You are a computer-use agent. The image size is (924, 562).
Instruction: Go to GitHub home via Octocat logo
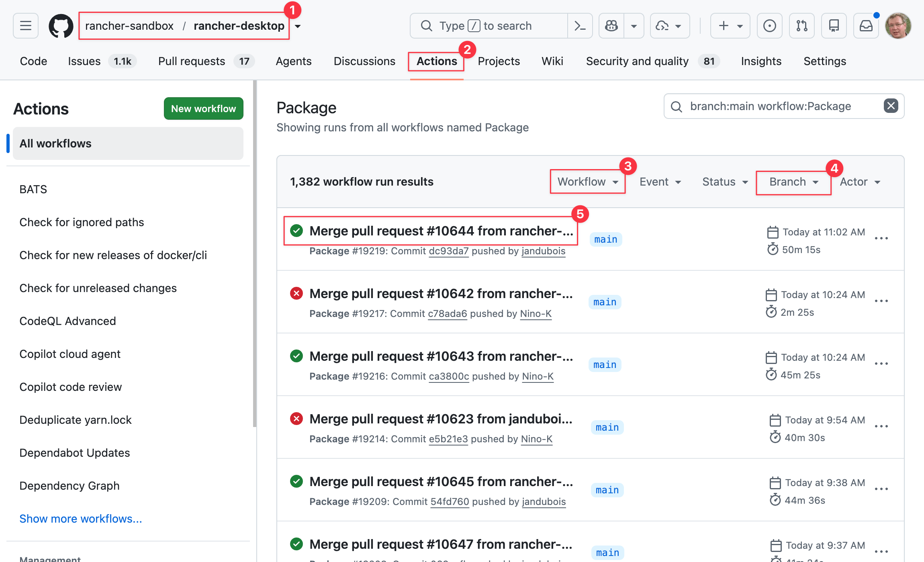pos(61,26)
